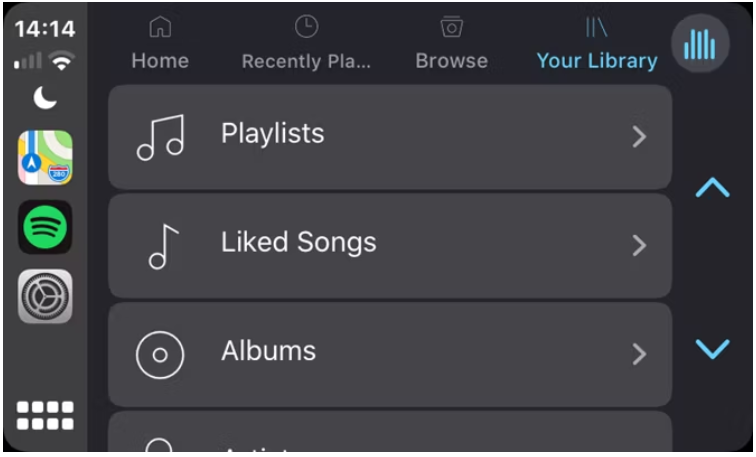Open the Now Playing equalizer icon
The image size is (756, 457).
[700, 44]
